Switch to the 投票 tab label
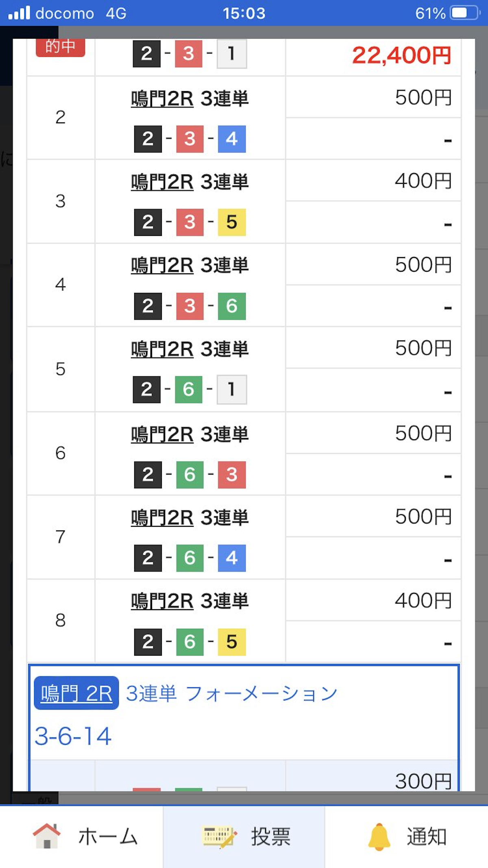This screenshot has height=868, width=488. [270, 837]
